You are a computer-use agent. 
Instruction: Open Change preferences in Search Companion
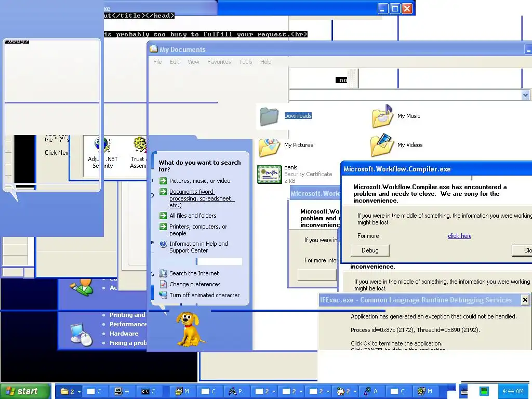[x=190, y=284]
